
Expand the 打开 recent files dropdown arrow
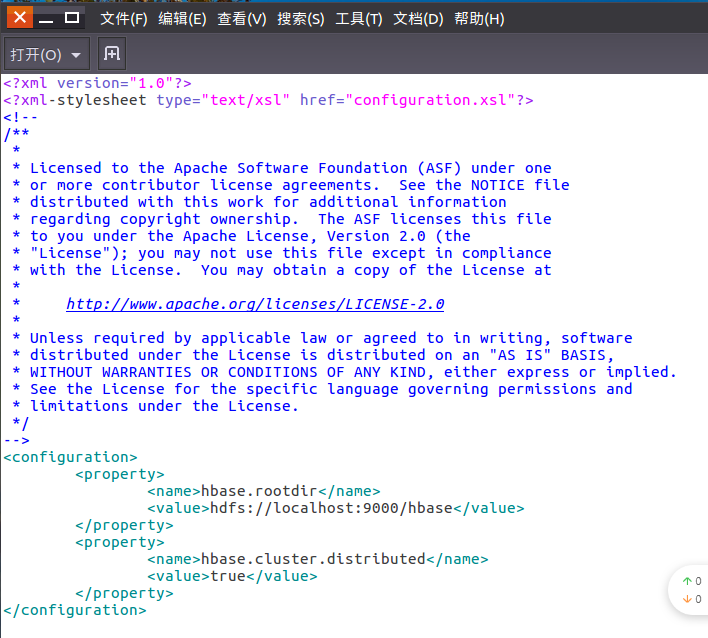(x=76, y=55)
